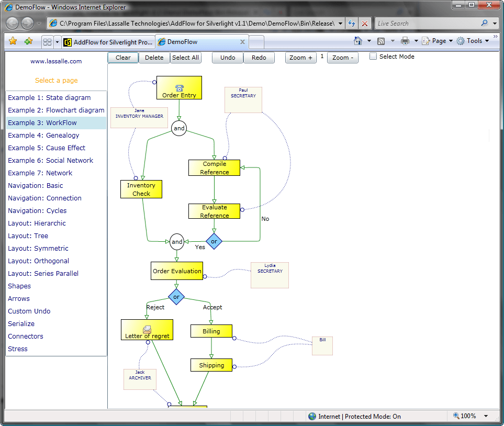
Task: Click the Zoom + button
Action: tap(300, 58)
